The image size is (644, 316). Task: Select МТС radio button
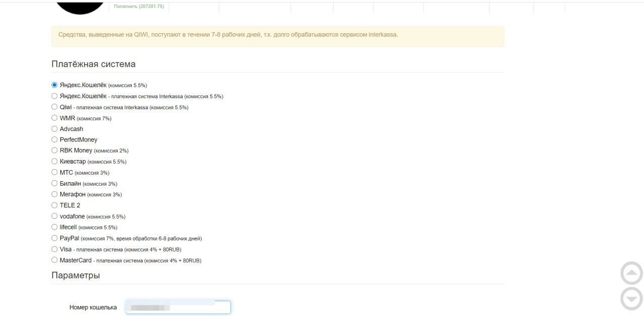click(54, 172)
